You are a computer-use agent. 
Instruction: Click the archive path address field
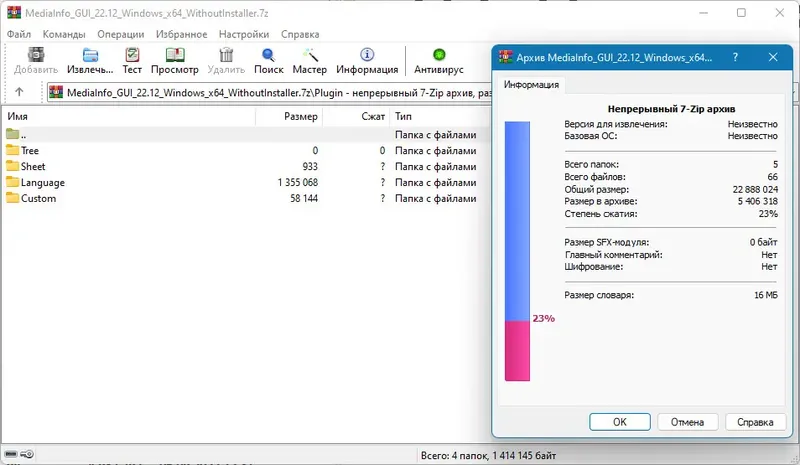click(269, 92)
